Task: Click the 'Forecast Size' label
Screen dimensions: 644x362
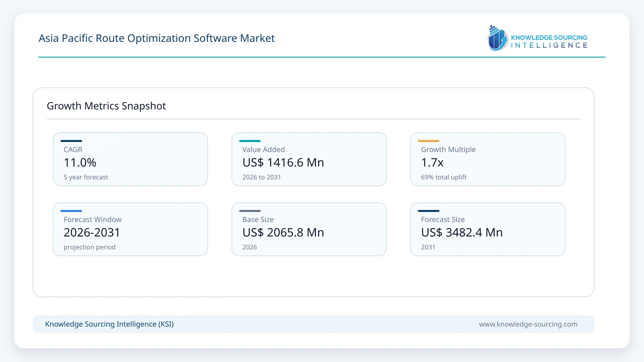Action: [443, 220]
